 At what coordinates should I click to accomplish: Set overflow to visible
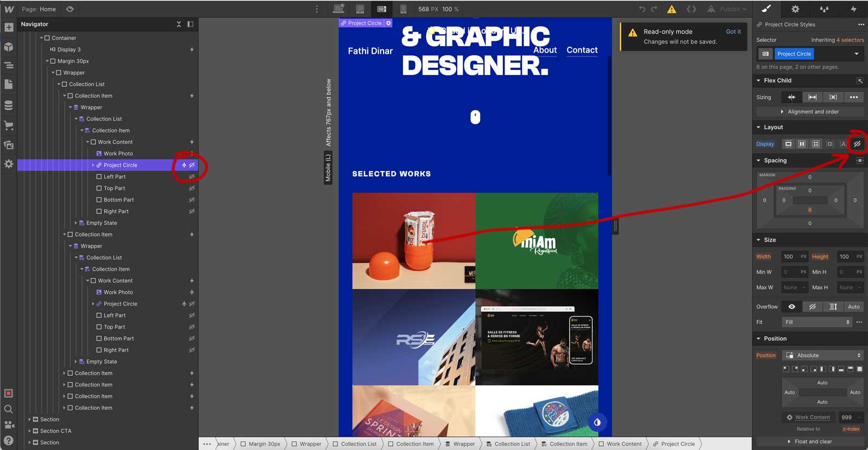click(x=792, y=307)
